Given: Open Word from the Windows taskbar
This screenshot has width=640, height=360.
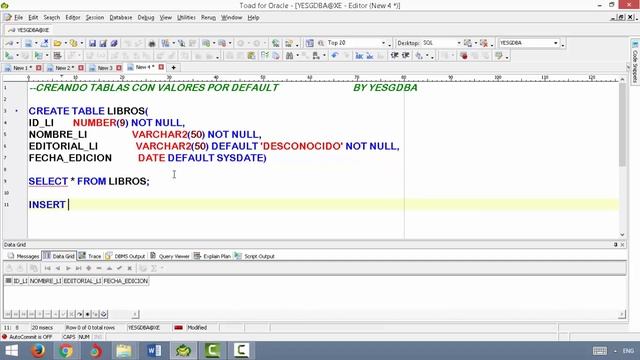Looking at the screenshot, I should click(154, 351).
